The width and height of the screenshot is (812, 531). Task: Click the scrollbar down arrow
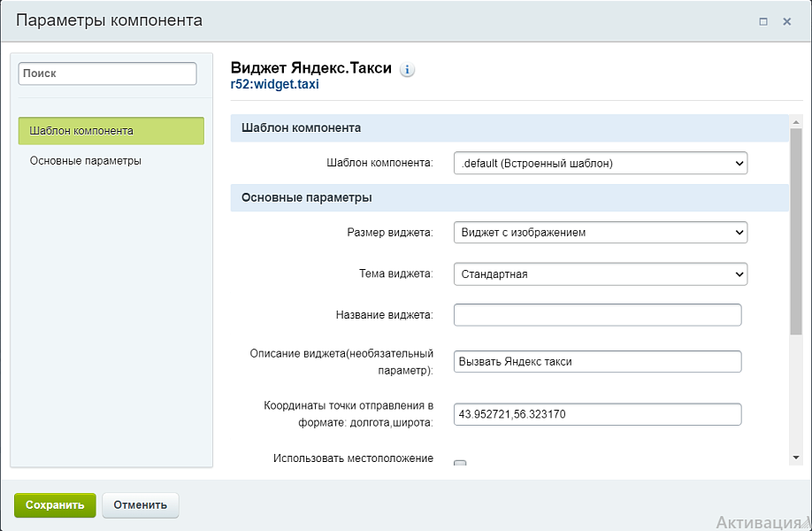pyautogui.click(x=795, y=457)
